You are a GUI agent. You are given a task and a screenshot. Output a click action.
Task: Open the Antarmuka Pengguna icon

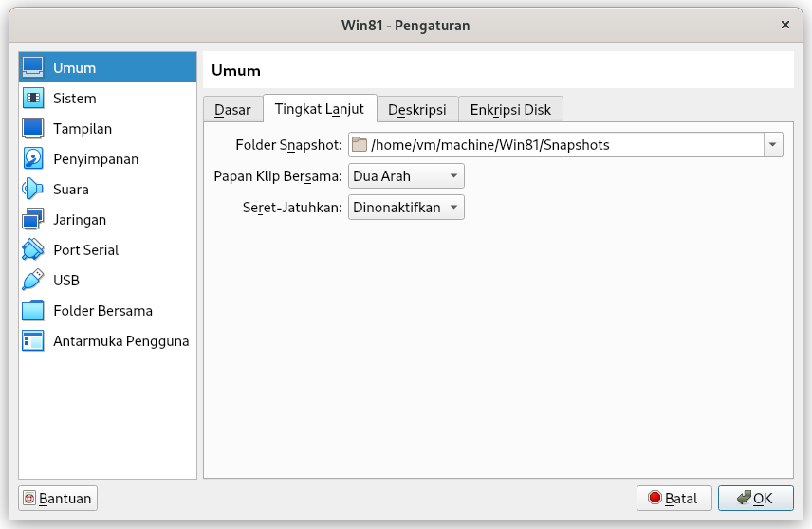coord(33,341)
